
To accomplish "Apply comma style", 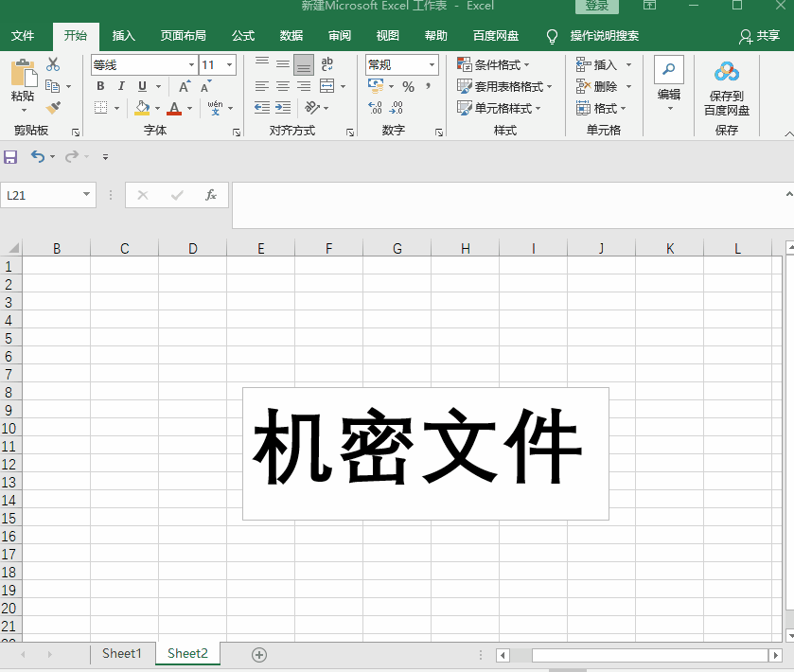I will pyautogui.click(x=429, y=86).
